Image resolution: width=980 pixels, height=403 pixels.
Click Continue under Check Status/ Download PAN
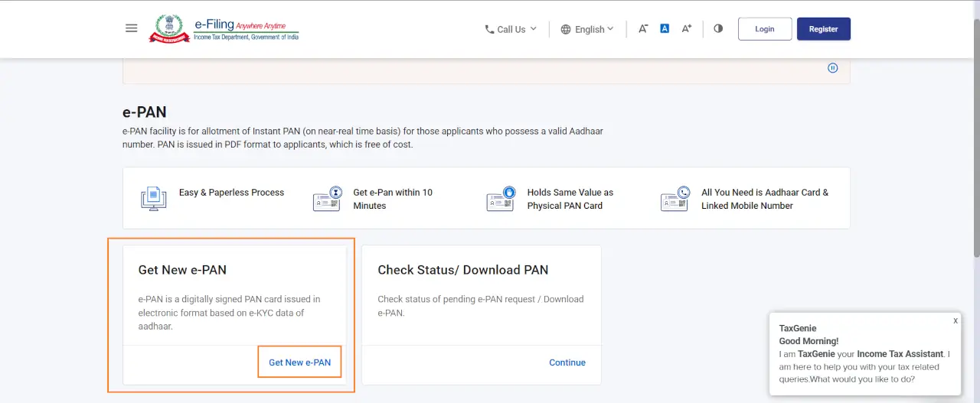coord(567,362)
